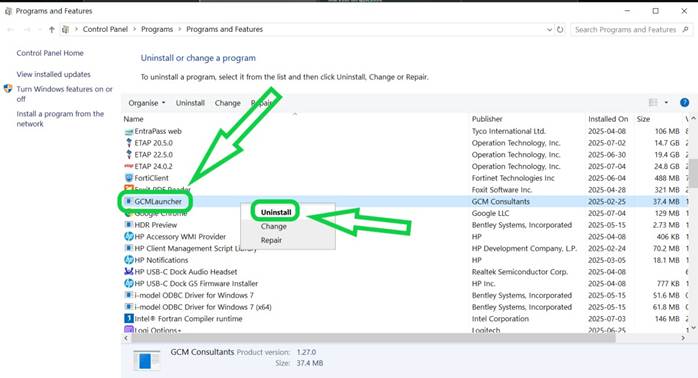Expand the chevron after Control Panel in the path
698x378 pixels.
[x=134, y=29]
